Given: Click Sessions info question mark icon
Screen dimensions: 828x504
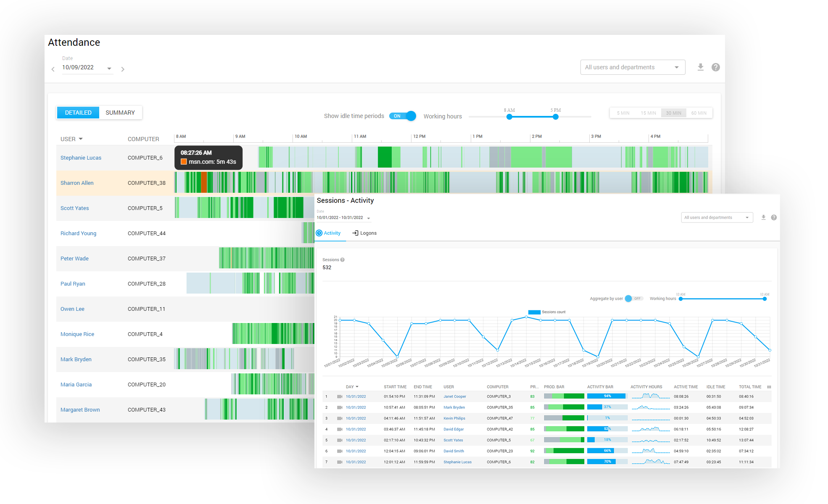Looking at the screenshot, I should 343,260.
